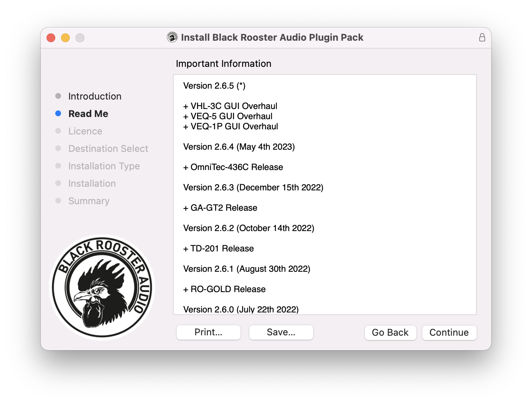Click the "+ OmniTec-436C Release" line
The width and height of the screenshot is (532, 404).
click(233, 167)
